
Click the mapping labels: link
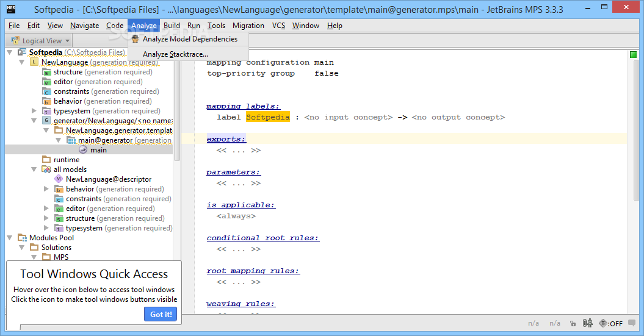coord(243,106)
